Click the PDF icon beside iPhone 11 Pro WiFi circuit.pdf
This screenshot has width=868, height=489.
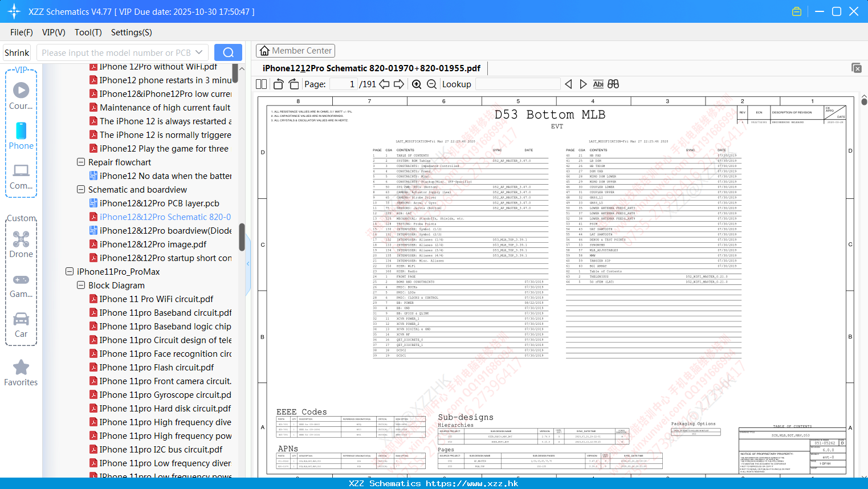pyautogui.click(x=93, y=299)
